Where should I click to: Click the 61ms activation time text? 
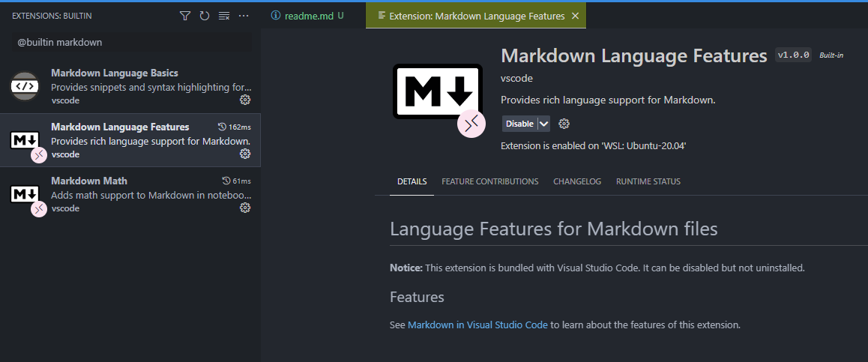pos(241,181)
